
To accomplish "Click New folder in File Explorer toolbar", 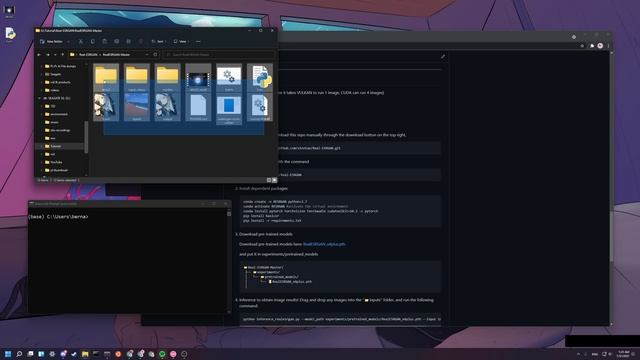I will click(x=51, y=42).
